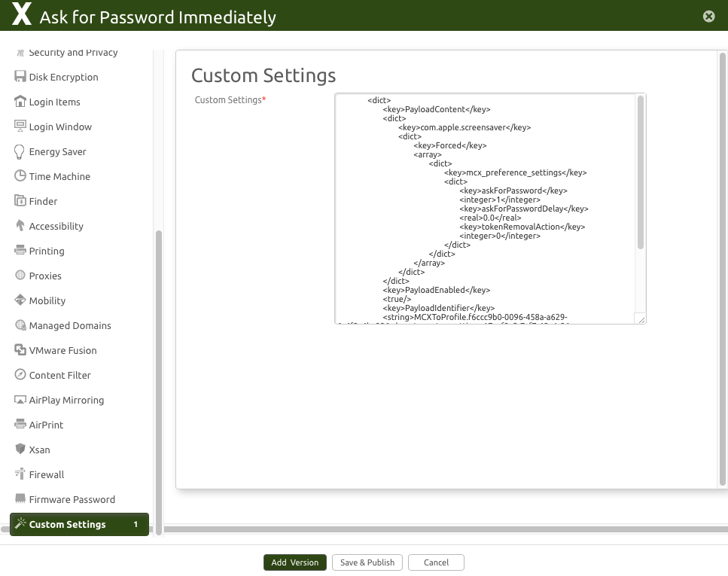The width and height of the screenshot is (728, 576).
Task: Select Login Items in the sidebar
Action: click(x=55, y=102)
